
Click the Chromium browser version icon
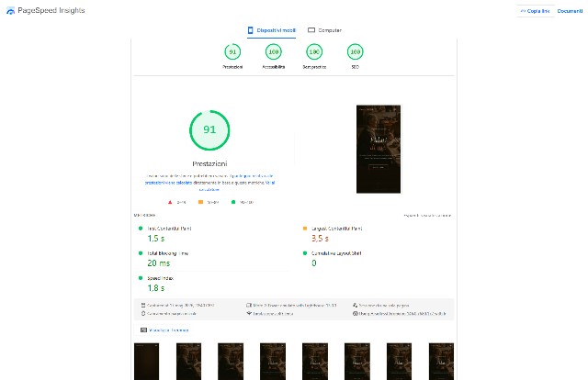click(x=356, y=313)
